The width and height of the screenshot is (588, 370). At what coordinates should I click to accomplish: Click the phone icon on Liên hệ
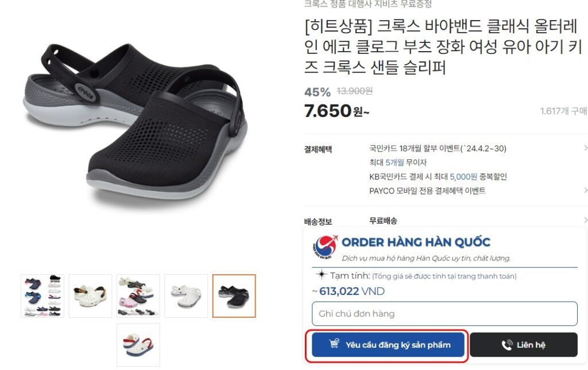[x=507, y=345]
